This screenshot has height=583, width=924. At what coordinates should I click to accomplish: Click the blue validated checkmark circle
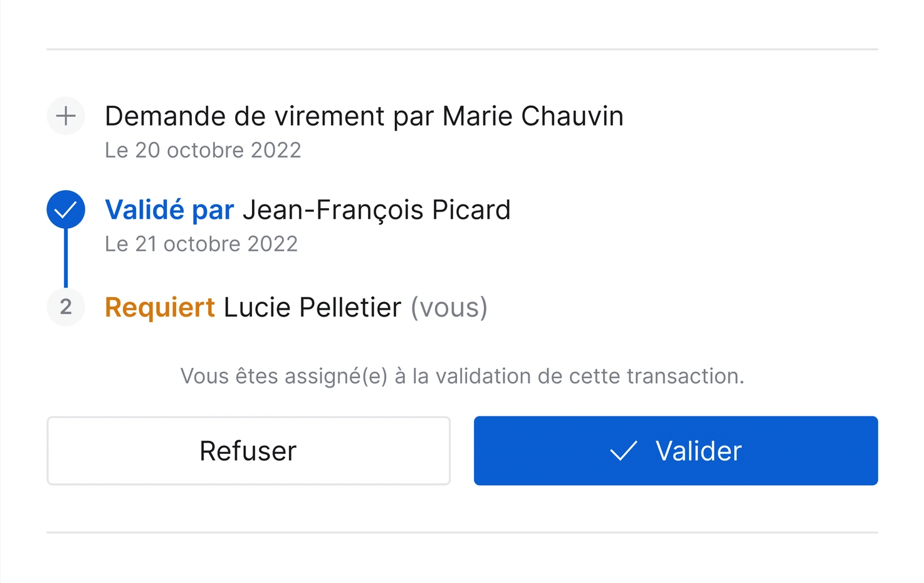coord(66,209)
